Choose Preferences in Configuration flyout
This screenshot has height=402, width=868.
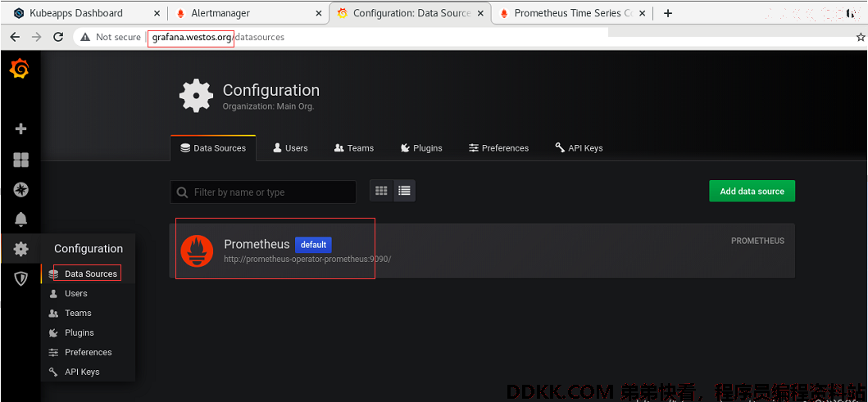88,352
